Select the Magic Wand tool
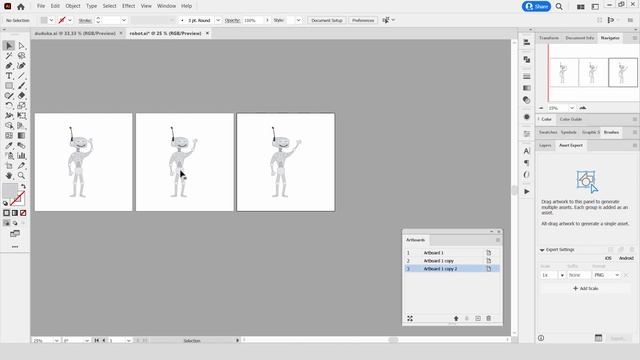Image resolution: width=640 pixels, height=360 pixels. pos(9,56)
